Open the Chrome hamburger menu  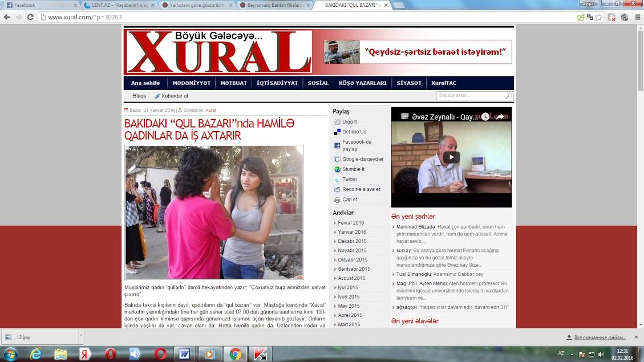pos(637,17)
